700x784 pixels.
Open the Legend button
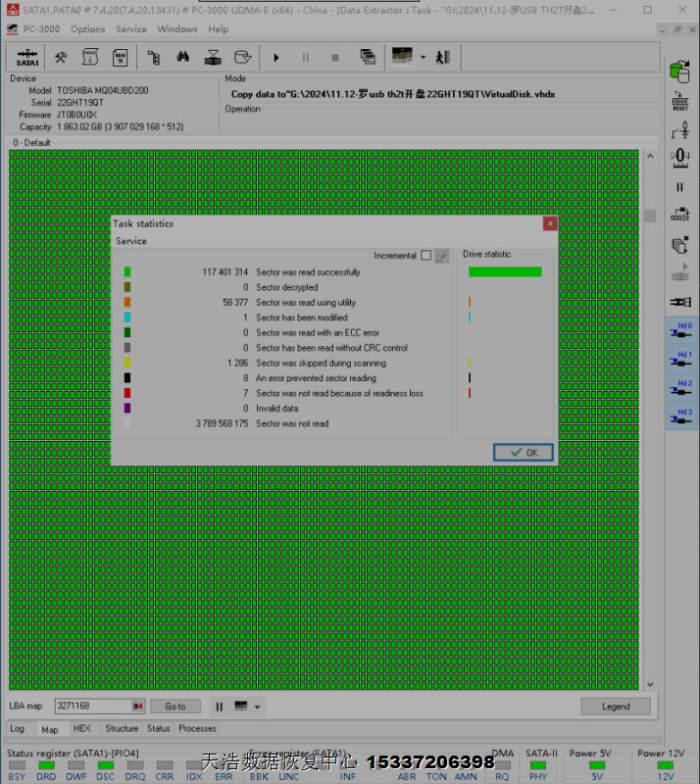coord(616,707)
